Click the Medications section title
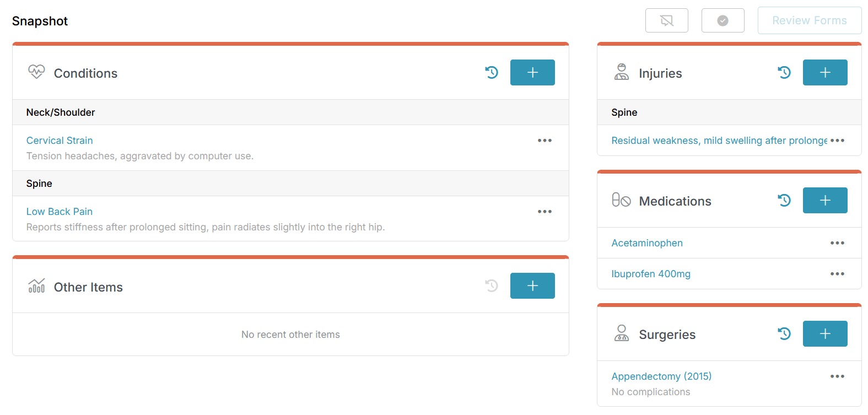Image resolution: width=868 pixels, height=415 pixels. pos(675,201)
